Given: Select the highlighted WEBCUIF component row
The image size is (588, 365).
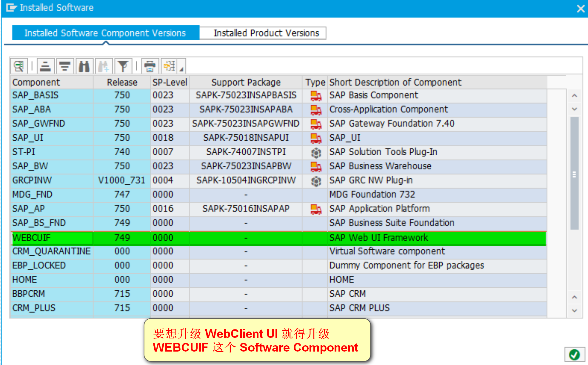Looking at the screenshot, I should coord(31,238).
